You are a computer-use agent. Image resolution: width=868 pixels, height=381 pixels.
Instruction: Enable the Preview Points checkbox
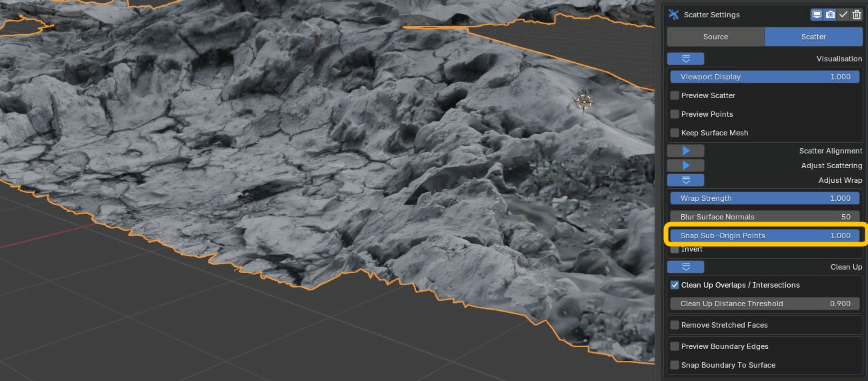(675, 114)
